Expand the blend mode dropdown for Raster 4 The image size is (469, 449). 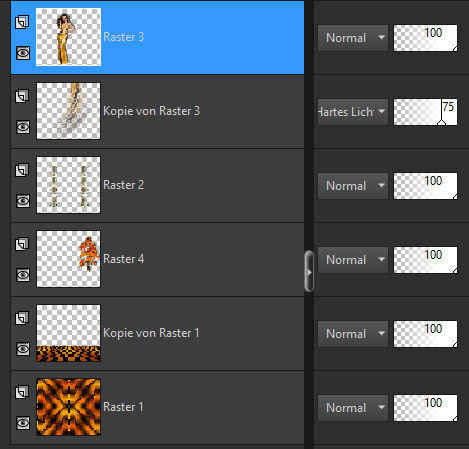point(353,260)
